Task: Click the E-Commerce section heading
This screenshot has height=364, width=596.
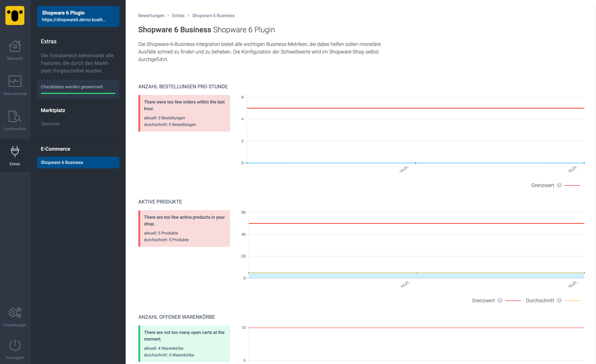Action: click(x=55, y=149)
